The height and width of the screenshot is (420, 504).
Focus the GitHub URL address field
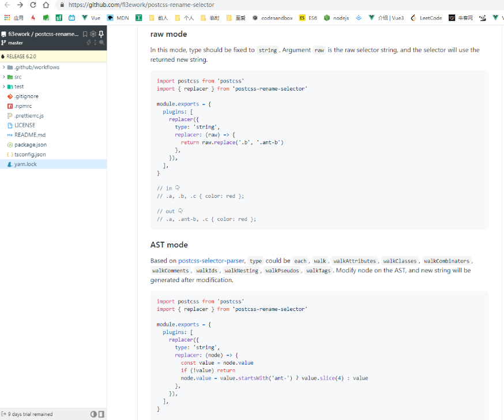[x=141, y=5]
